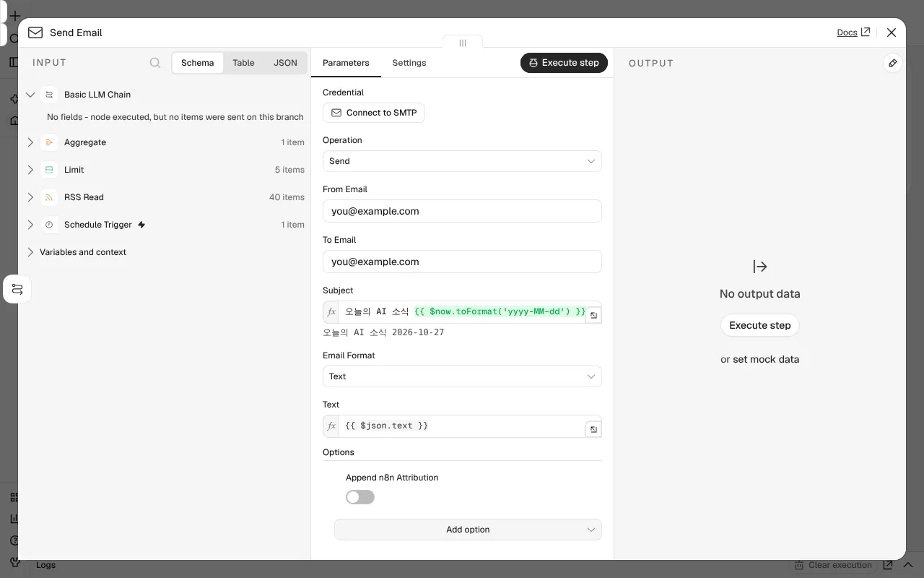Click the pencil edit icon in Output panel

click(893, 63)
